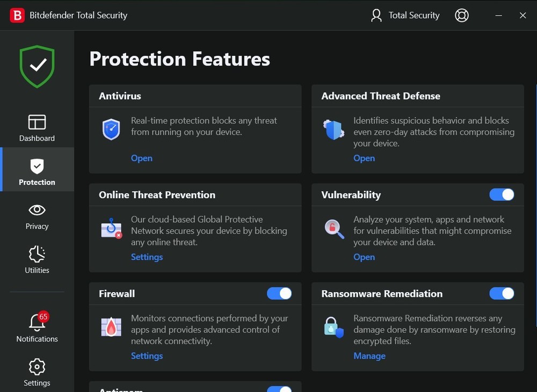The height and width of the screenshot is (392, 537).
Task: Click the Vulnerability magnifying glass icon
Action: tap(333, 228)
